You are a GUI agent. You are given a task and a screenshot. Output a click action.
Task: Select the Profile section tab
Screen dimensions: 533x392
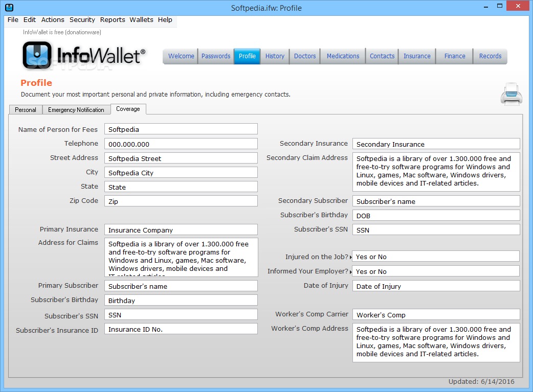point(247,56)
